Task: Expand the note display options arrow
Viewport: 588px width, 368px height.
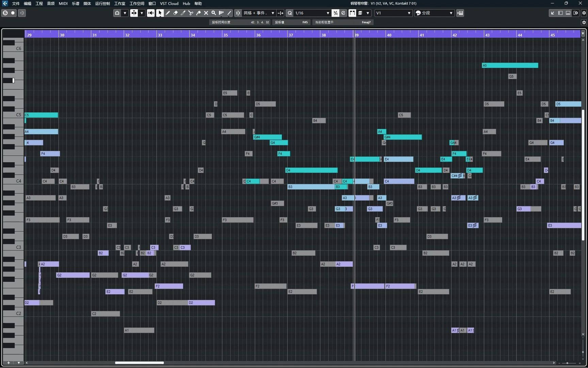Action: (368, 13)
